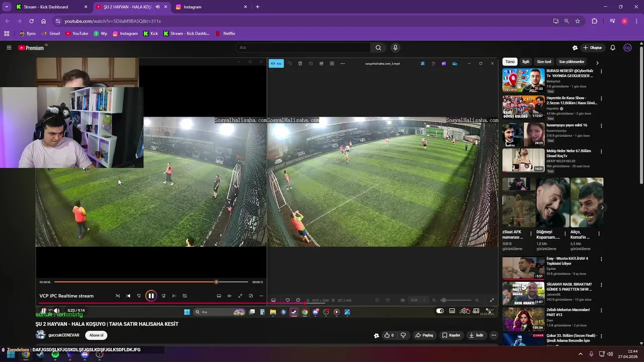The height and width of the screenshot is (362, 644).
Task: Select the Tümü filter chip
Action: coord(510,62)
